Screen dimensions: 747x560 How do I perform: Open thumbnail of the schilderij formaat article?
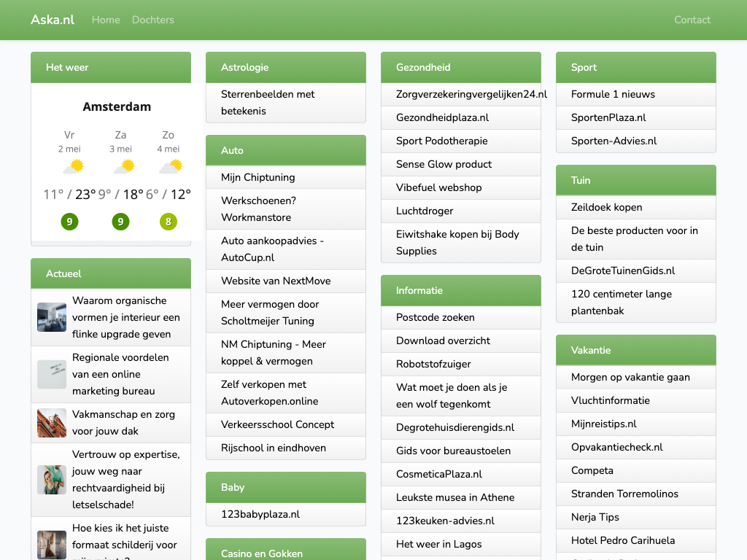[52, 545]
